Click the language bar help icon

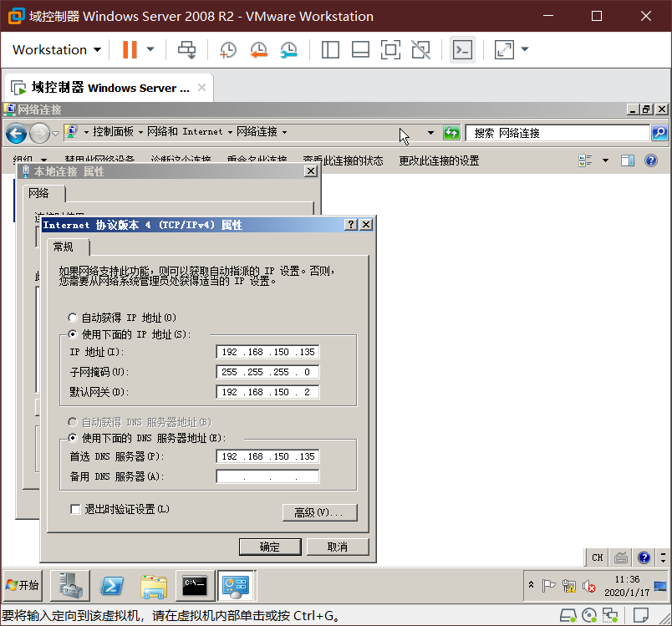coord(644,557)
